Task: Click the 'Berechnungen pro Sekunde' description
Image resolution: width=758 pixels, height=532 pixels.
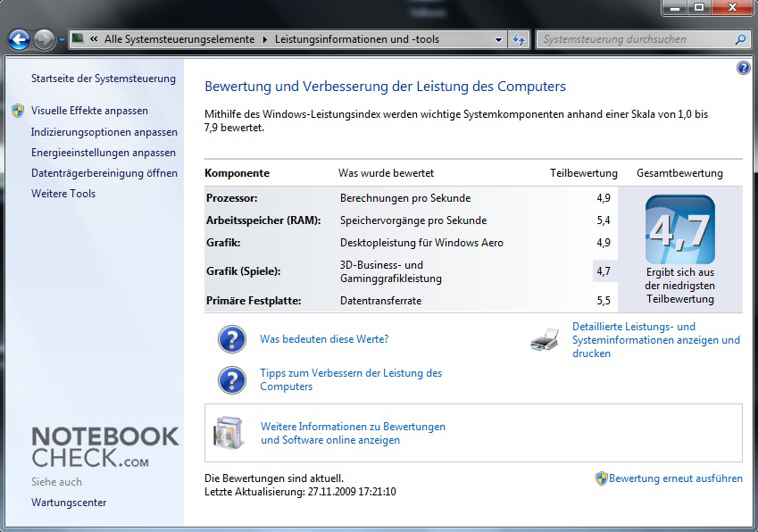Action: pyautogui.click(x=405, y=198)
